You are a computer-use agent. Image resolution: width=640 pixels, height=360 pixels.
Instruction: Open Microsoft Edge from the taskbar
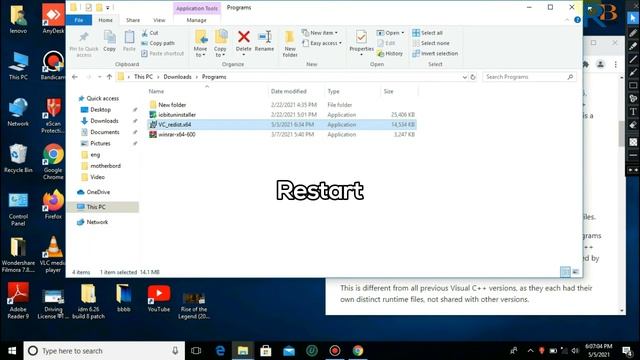click(x=220, y=351)
